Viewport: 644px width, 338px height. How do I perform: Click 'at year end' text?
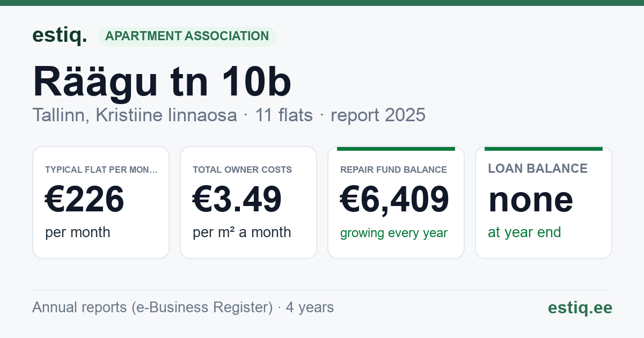524,232
